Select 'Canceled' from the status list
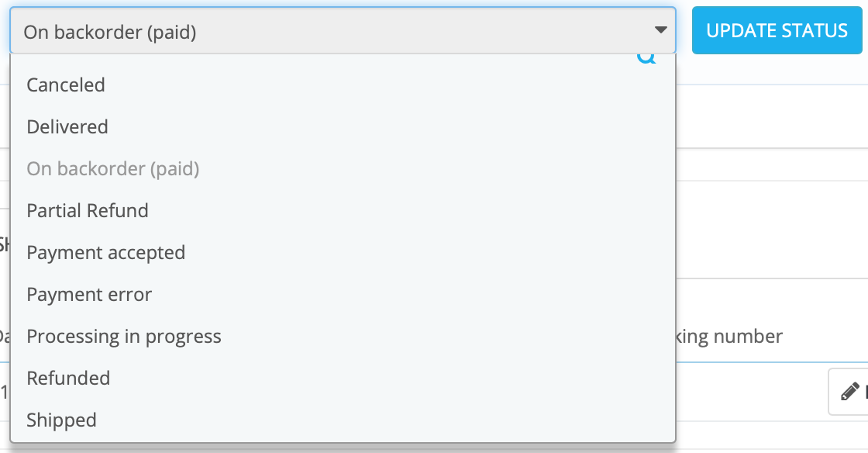This screenshot has height=453, width=868. click(66, 85)
